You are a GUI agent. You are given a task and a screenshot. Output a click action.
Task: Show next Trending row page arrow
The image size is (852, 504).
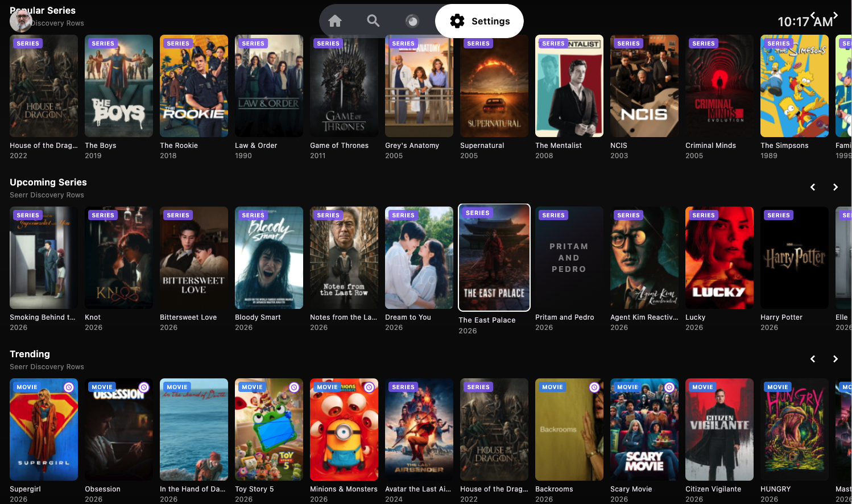point(836,359)
